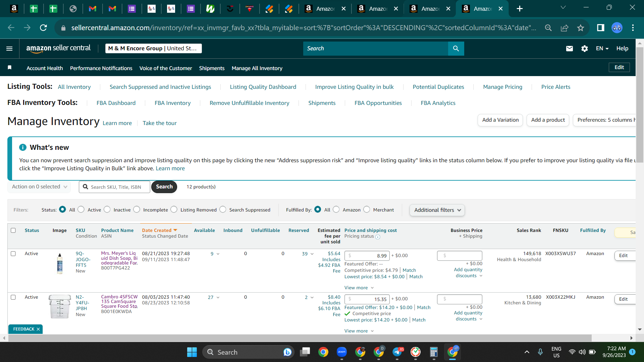Viewport: 644px width, 362px height.
Task: Open the Action on 0 selected dropdown
Action: click(x=39, y=187)
